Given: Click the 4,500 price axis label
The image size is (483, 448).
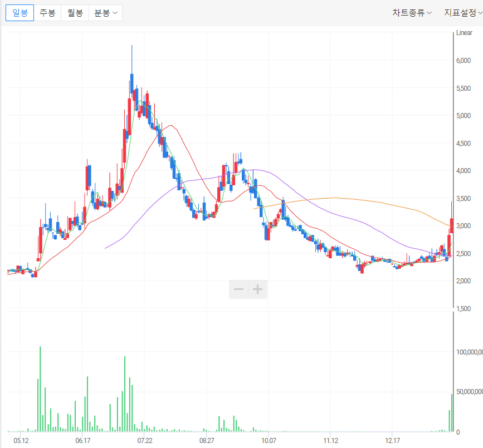Looking at the screenshot, I should pyautogui.click(x=464, y=144).
